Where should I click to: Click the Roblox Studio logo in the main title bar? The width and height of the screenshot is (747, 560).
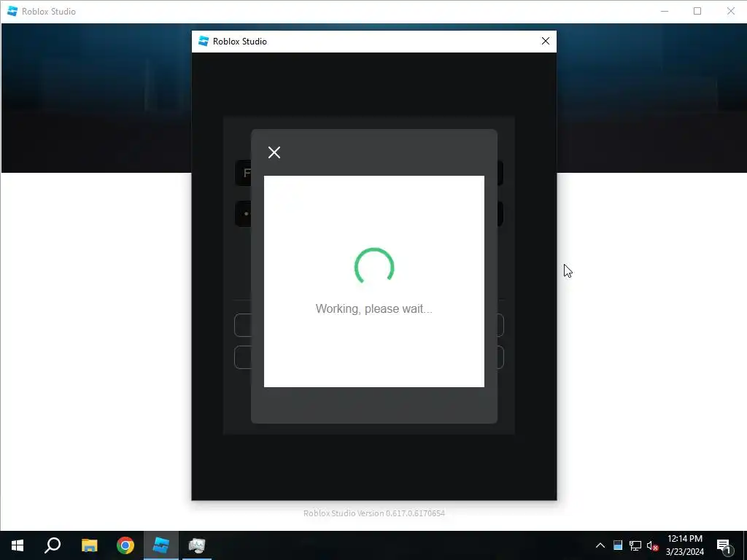click(12, 11)
